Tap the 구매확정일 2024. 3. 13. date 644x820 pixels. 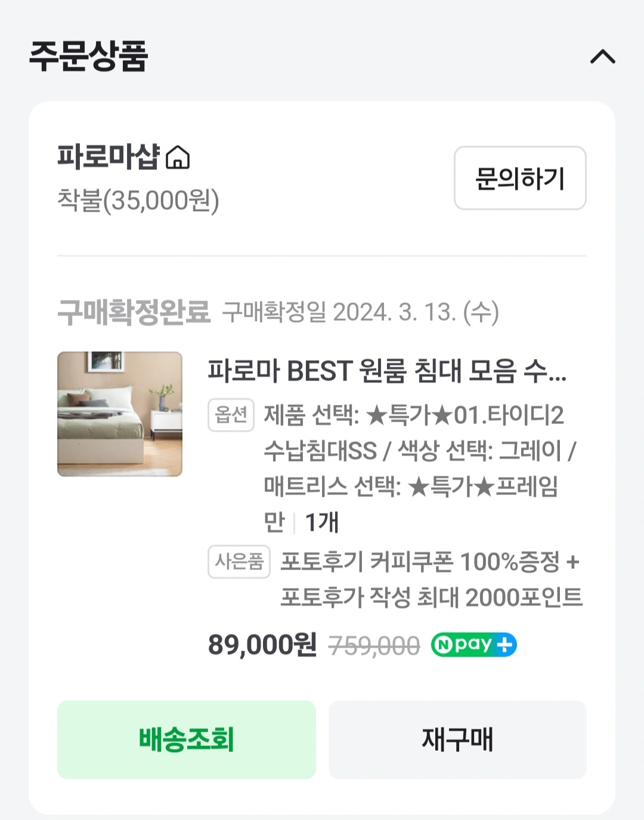point(360,312)
